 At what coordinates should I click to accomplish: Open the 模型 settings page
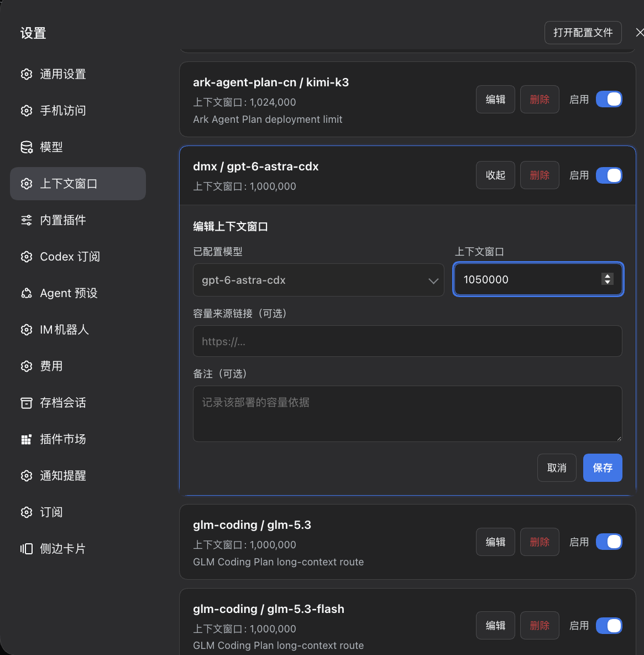(77, 147)
